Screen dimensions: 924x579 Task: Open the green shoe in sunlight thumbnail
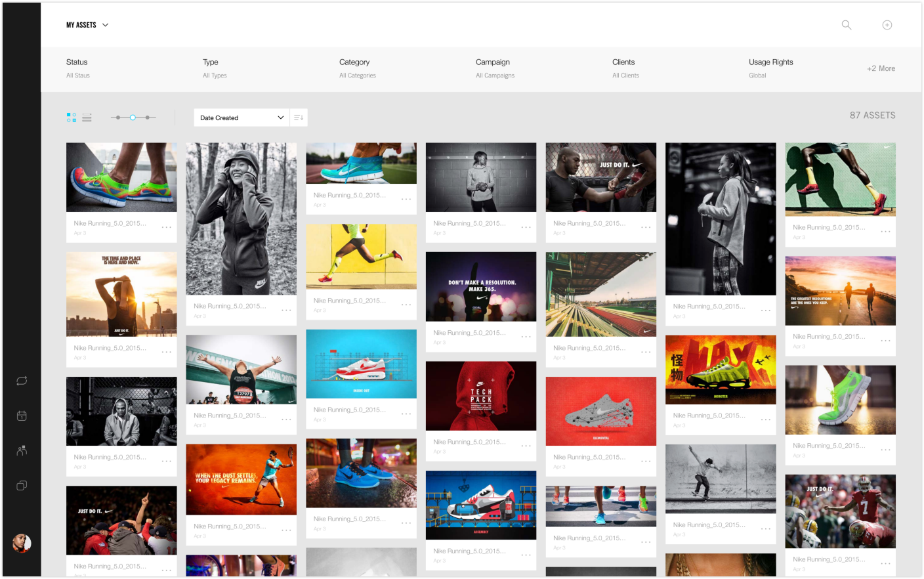pyautogui.click(x=840, y=400)
